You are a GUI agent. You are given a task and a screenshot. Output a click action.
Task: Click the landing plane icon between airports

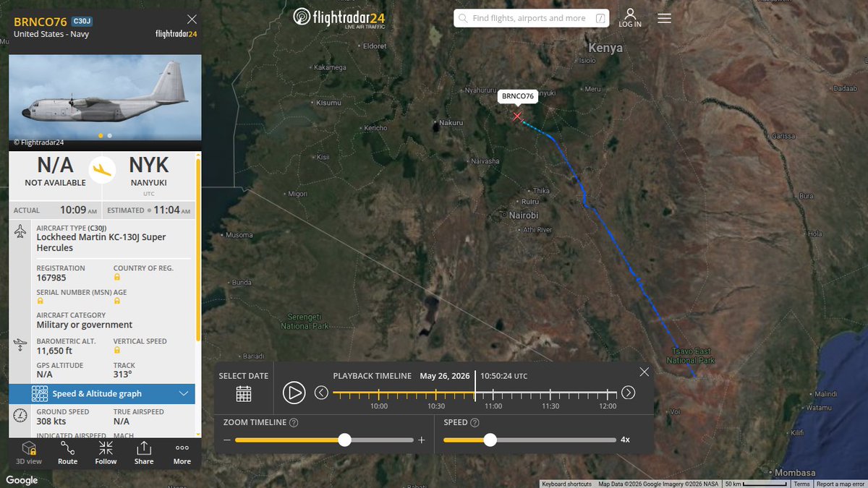point(103,170)
